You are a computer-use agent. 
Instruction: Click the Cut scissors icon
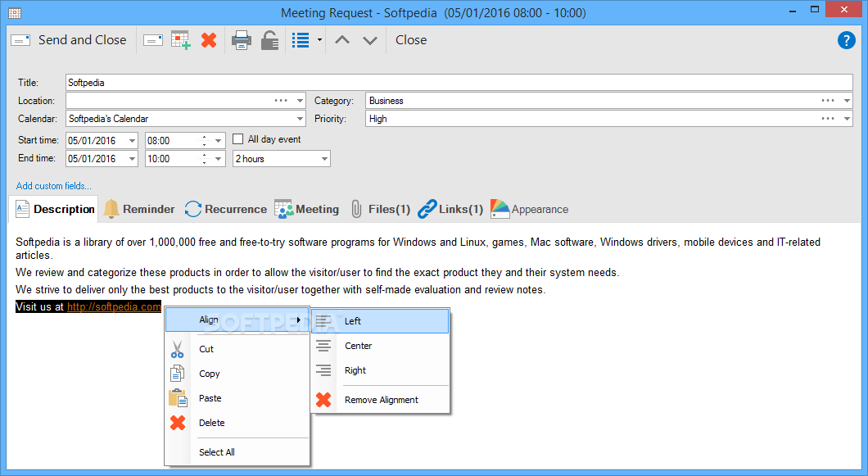177,349
